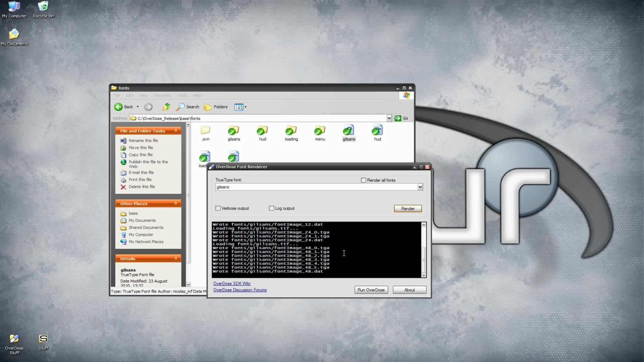Click the Render button
The image size is (644, 362).
(x=408, y=208)
